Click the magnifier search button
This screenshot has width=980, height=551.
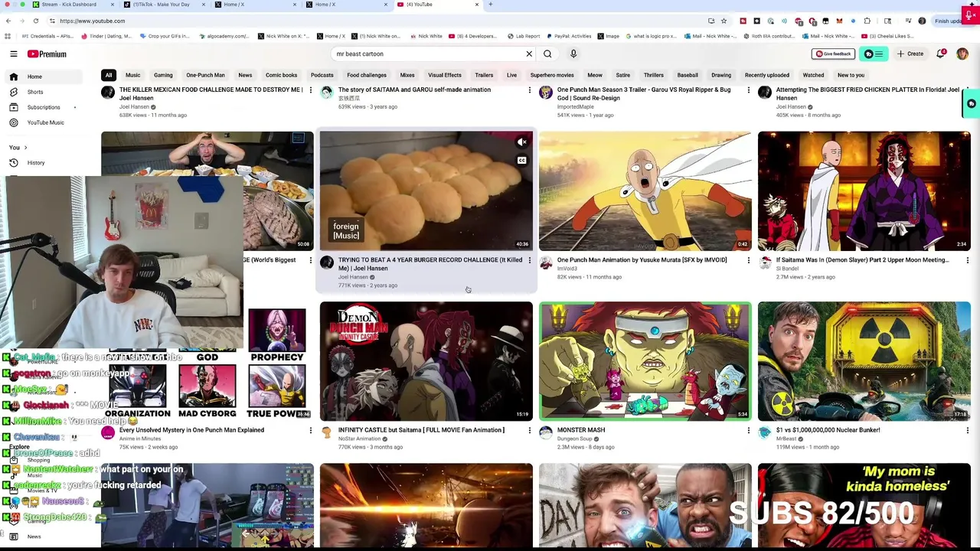coord(547,54)
